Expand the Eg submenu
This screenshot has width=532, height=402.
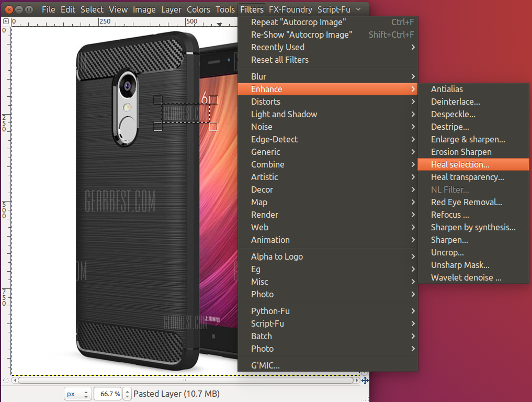pos(328,269)
